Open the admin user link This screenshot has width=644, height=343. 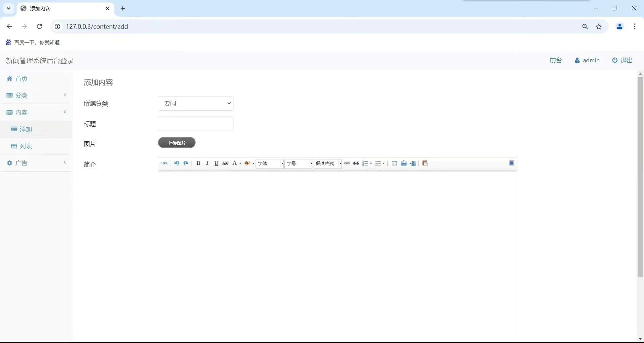(587, 60)
